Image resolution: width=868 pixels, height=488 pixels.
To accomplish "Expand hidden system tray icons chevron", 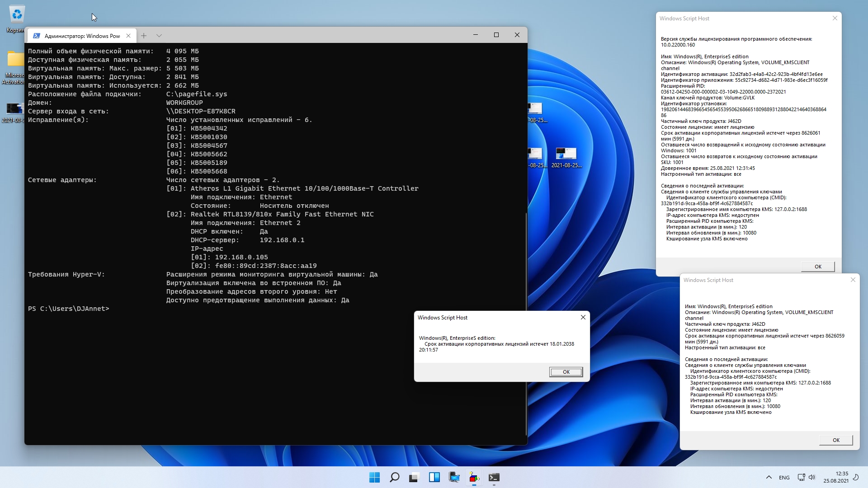I will pyautogui.click(x=769, y=477).
